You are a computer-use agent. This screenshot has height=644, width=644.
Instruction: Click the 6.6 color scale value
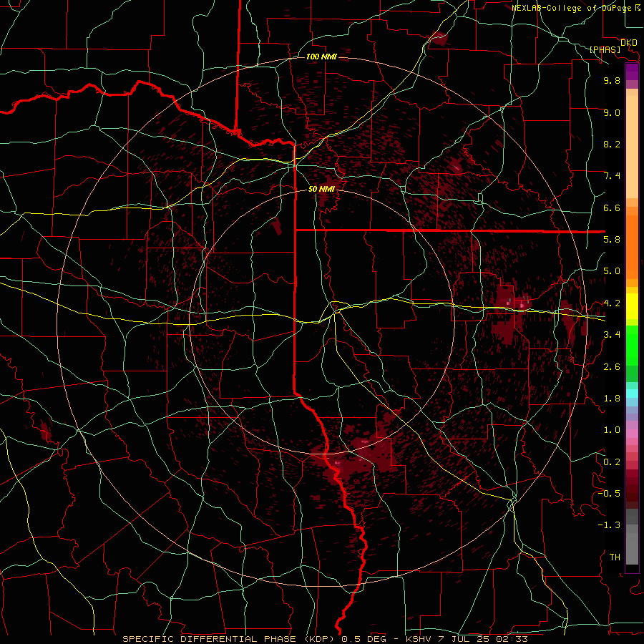pyautogui.click(x=612, y=208)
